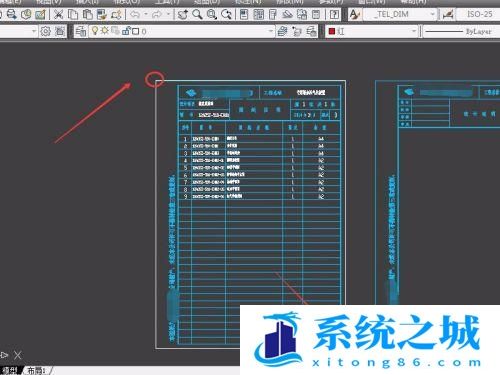Click the Zoom Previous icon
Screen dimensions: 500x375
(x=226, y=14)
